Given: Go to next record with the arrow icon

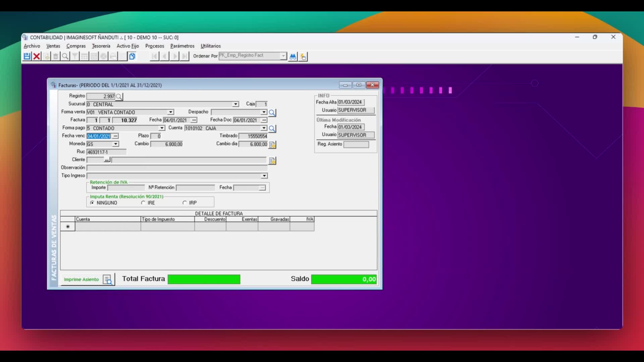Looking at the screenshot, I should point(174,56).
